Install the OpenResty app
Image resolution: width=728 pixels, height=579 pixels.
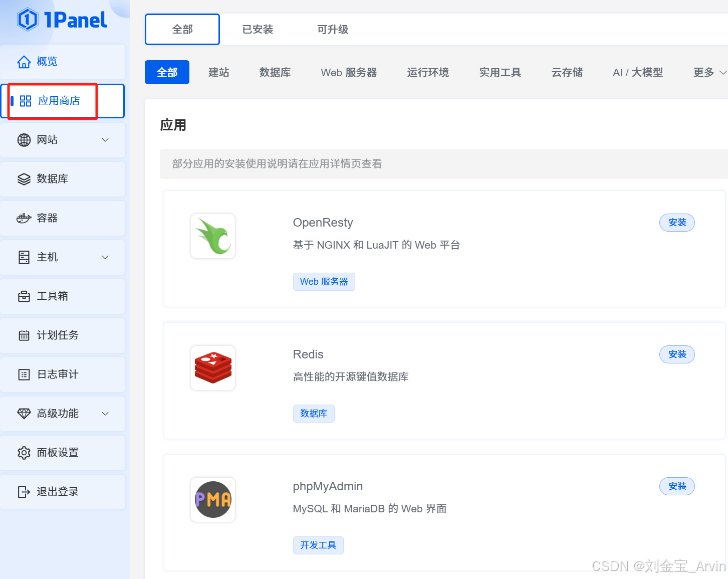[x=677, y=223]
